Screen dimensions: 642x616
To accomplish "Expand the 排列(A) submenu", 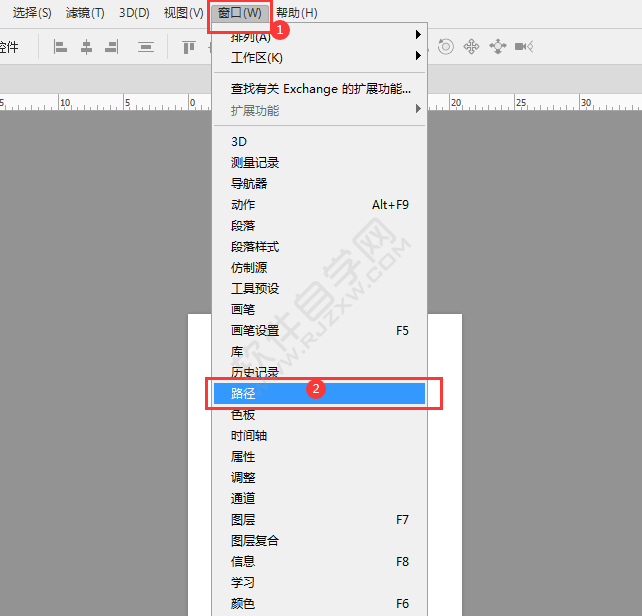I will [x=319, y=36].
